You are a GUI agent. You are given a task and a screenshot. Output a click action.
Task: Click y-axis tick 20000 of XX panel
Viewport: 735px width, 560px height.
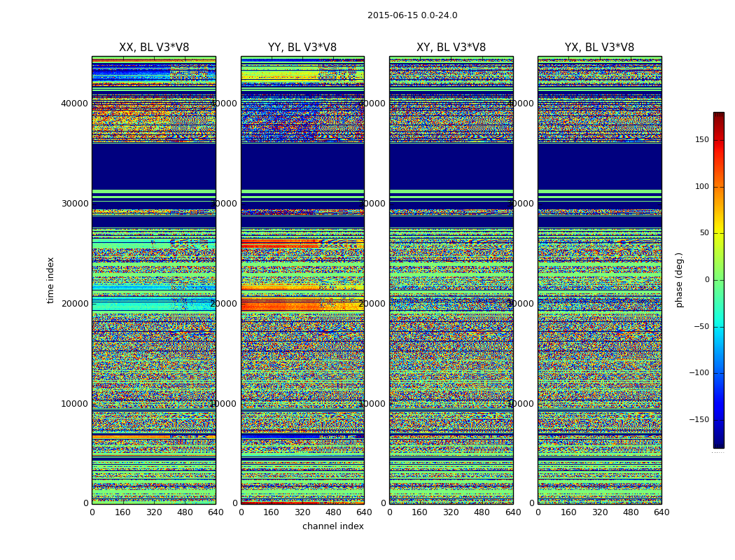point(74,304)
